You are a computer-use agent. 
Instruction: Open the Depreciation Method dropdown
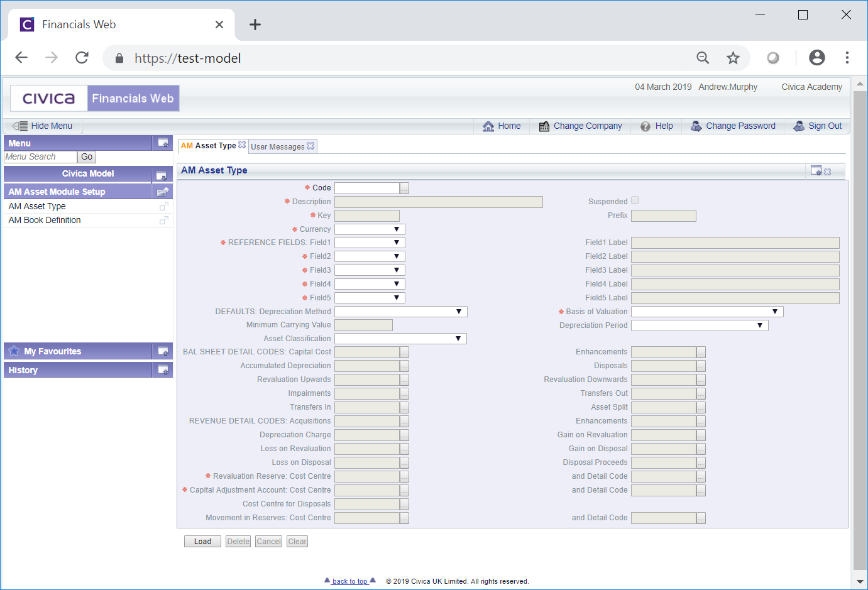tap(401, 312)
